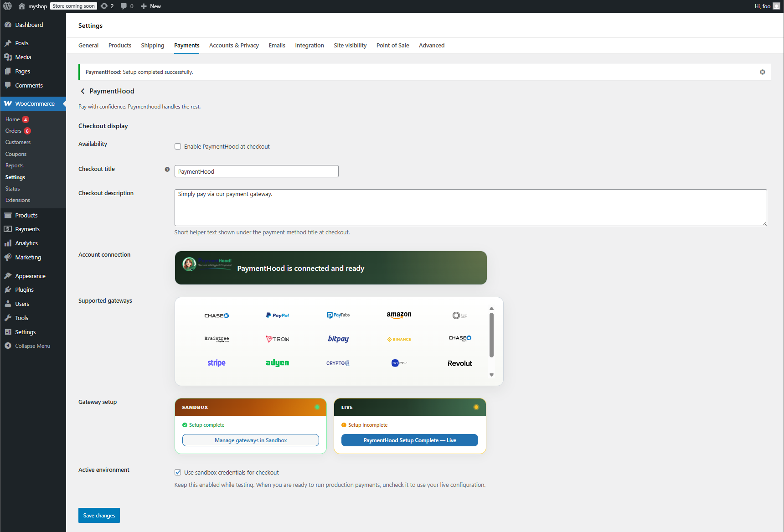Image resolution: width=784 pixels, height=532 pixels.
Task: Uncheck Use sandbox credentials for checkout
Action: click(x=178, y=472)
